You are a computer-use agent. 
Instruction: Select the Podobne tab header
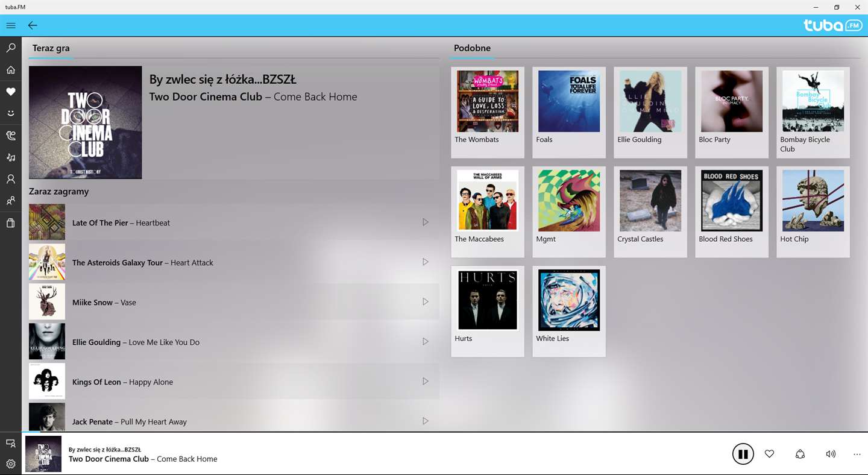point(472,48)
